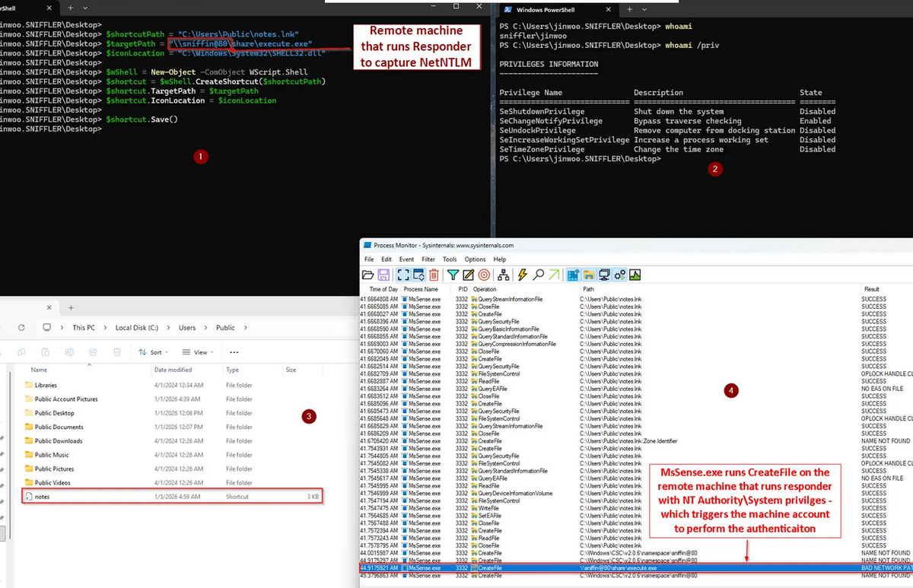Click the Rename icon in File Explorer toolbar
This screenshot has height=588, width=913.
point(69,352)
